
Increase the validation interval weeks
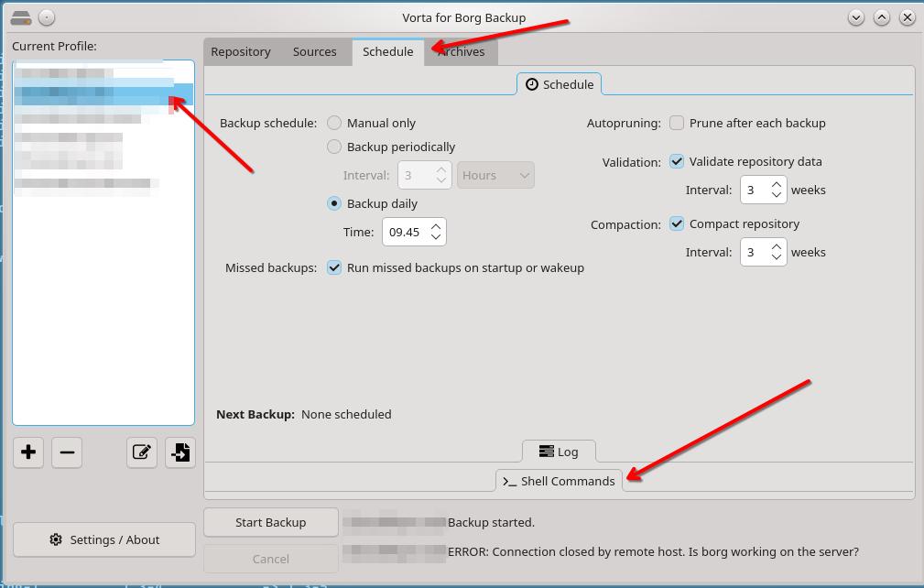pyautogui.click(x=777, y=184)
